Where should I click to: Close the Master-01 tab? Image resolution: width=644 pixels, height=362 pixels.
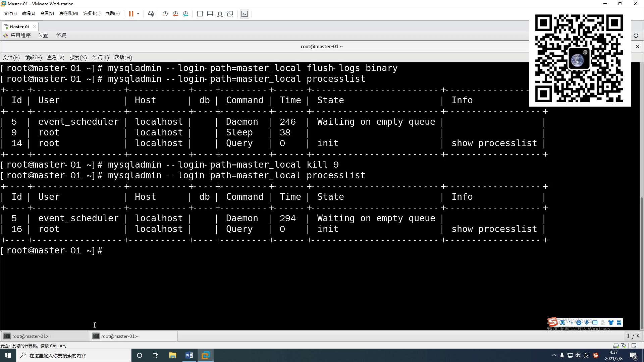click(x=35, y=26)
